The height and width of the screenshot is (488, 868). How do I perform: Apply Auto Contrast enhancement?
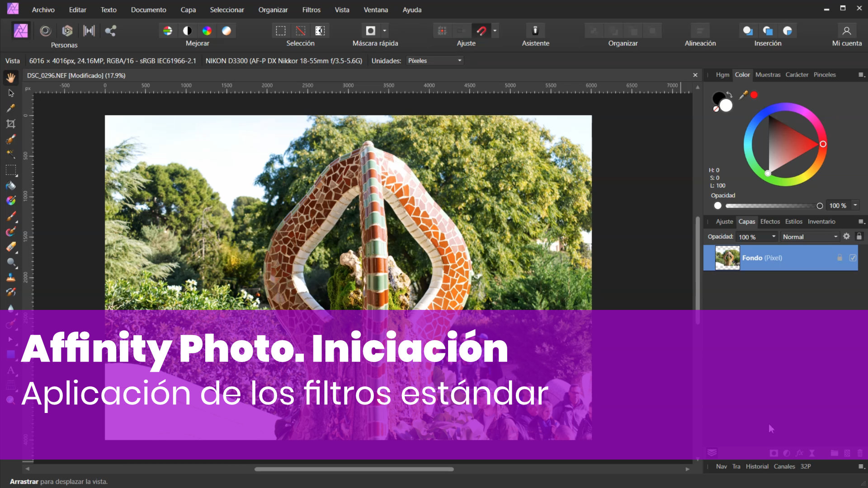tap(187, 31)
